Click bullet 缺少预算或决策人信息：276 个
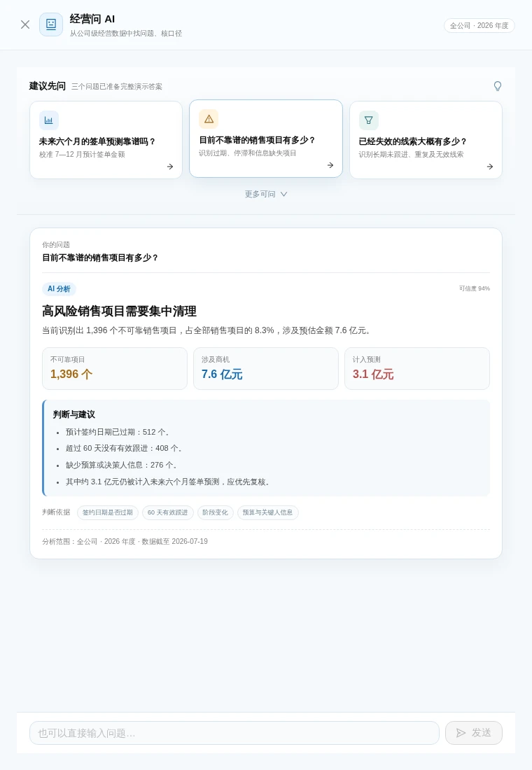Screen dimensions: 532x770 tap(122, 465)
